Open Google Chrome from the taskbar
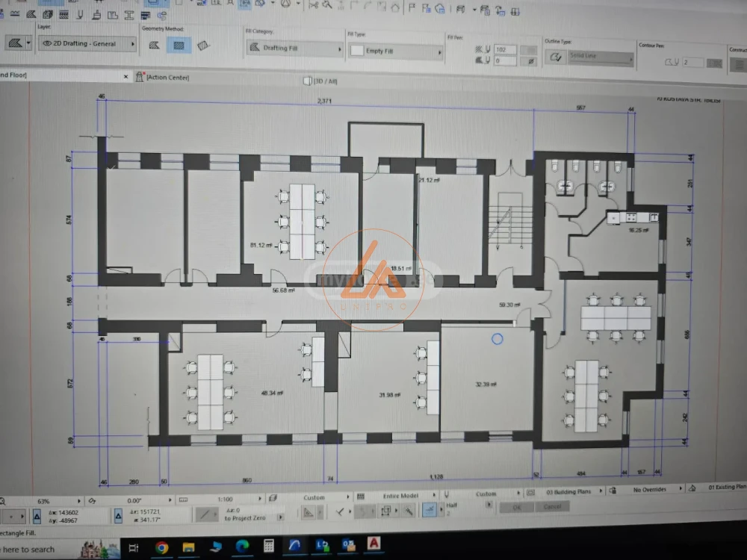The image size is (747, 560). coord(161,547)
